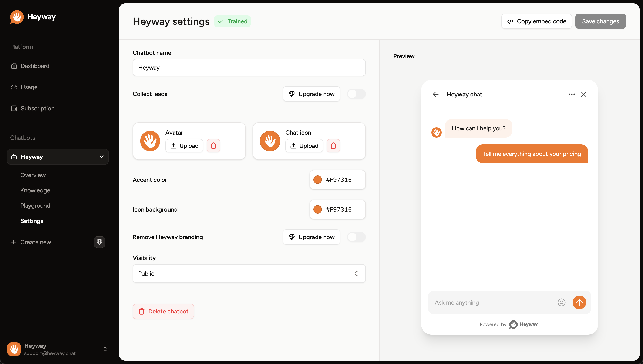Screen dimensions: 643x364
Task: Click the 'Tell me everything about your pricing' bubble
Action: point(532,154)
